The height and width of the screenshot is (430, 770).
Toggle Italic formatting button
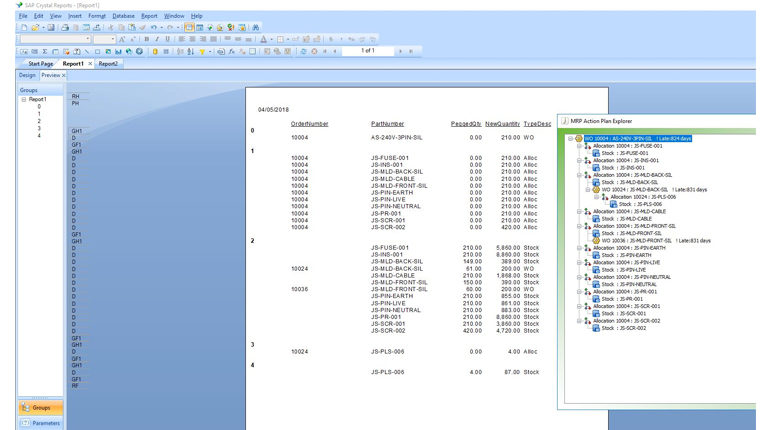[x=157, y=39]
